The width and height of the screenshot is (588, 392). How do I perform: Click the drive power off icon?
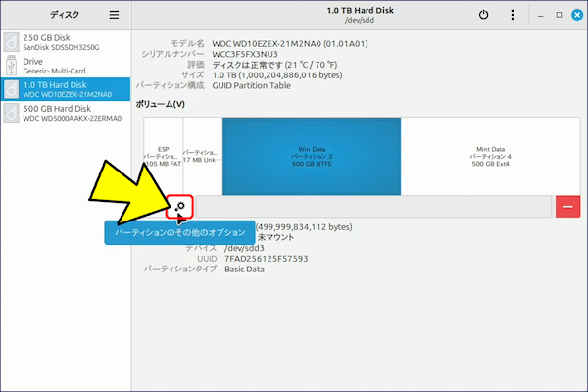point(483,16)
